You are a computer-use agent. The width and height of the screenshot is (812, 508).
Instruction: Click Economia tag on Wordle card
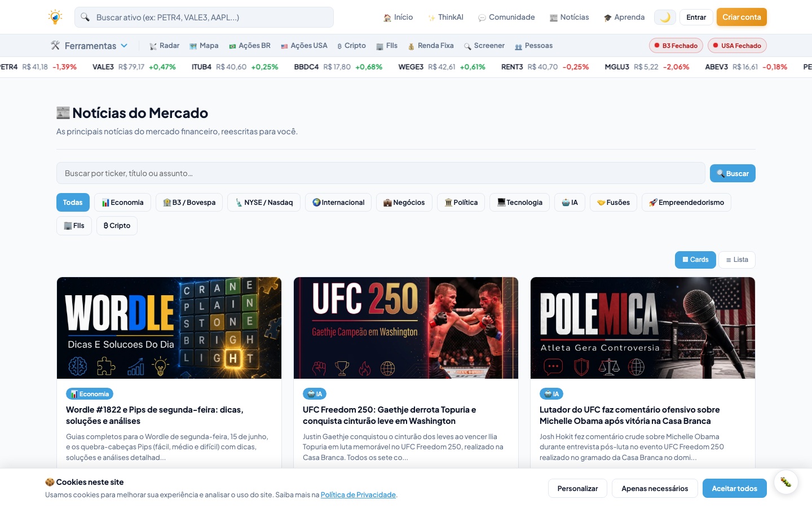click(90, 394)
